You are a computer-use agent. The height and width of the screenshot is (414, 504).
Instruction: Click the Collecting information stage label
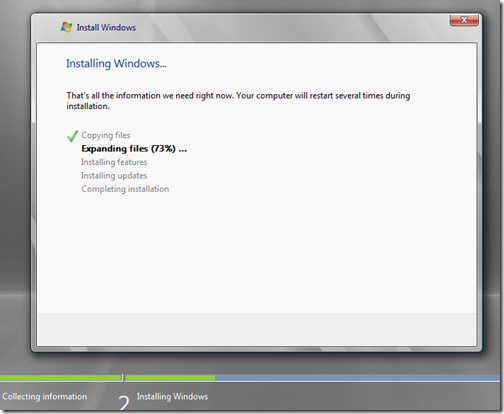(x=45, y=396)
